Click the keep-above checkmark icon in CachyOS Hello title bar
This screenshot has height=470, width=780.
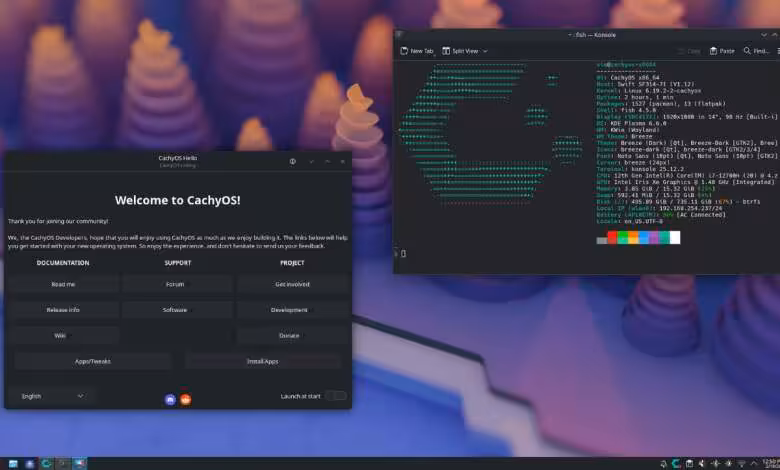click(311, 161)
